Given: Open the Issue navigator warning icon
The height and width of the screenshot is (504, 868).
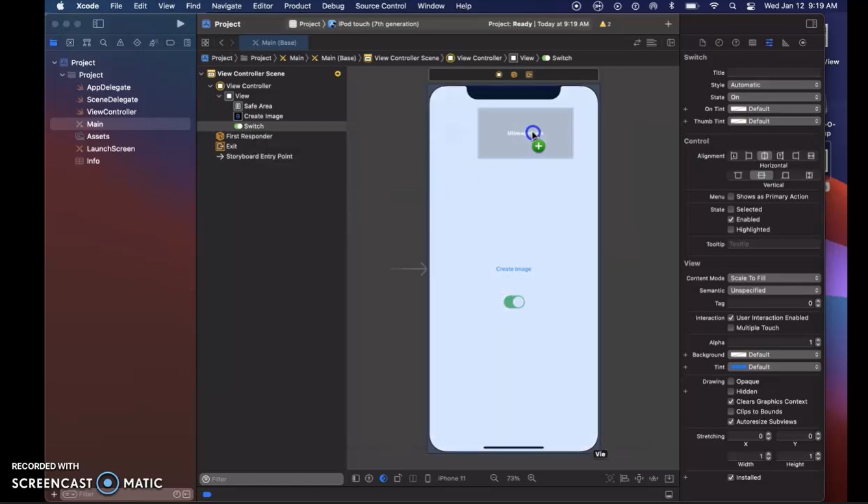Looking at the screenshot, I should (x=120, y=43).
